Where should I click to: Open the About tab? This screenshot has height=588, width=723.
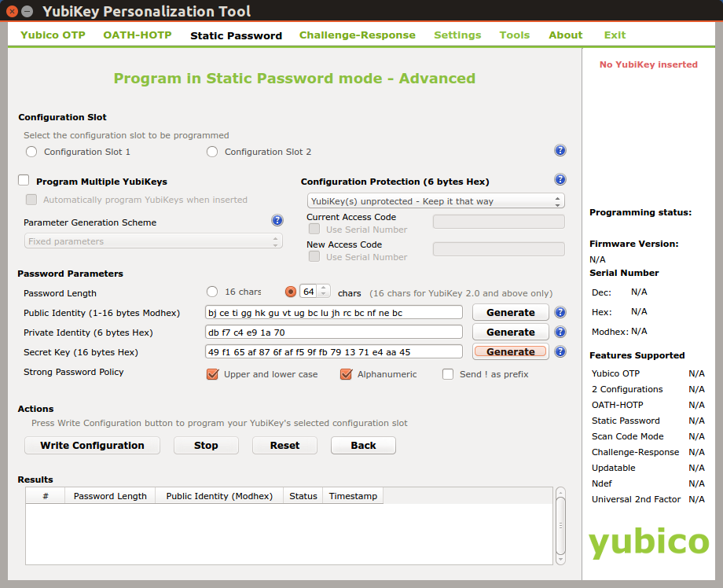coord(566,35)
